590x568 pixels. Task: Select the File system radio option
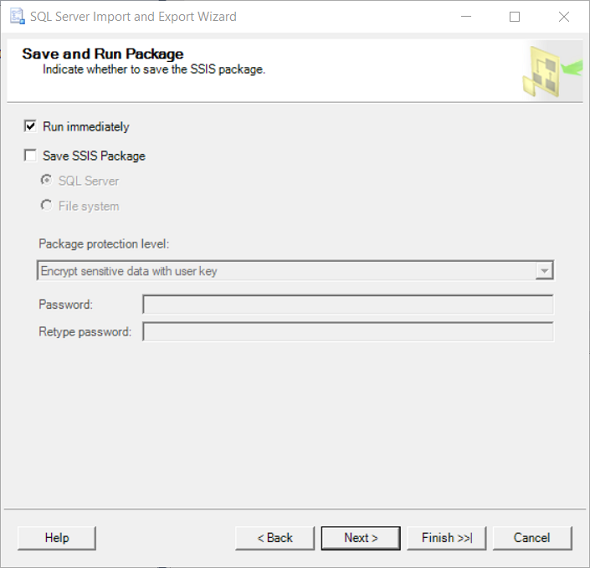(x=46, y=206)
